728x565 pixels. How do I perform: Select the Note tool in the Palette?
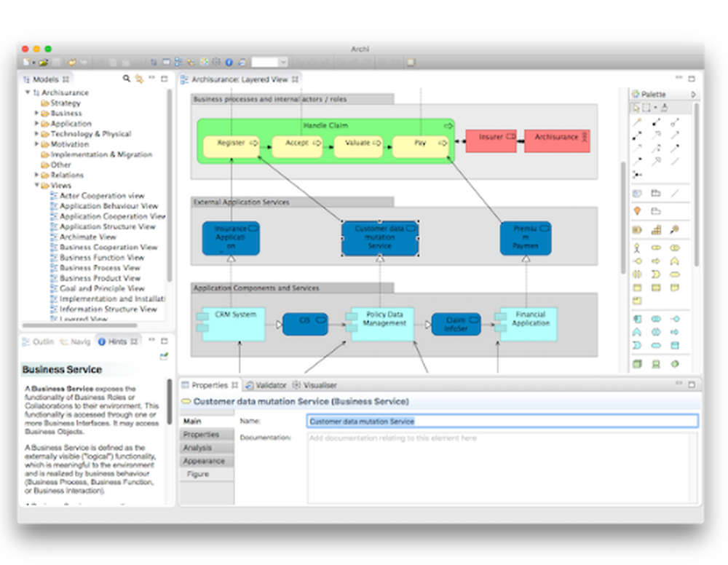pos(638,193)
